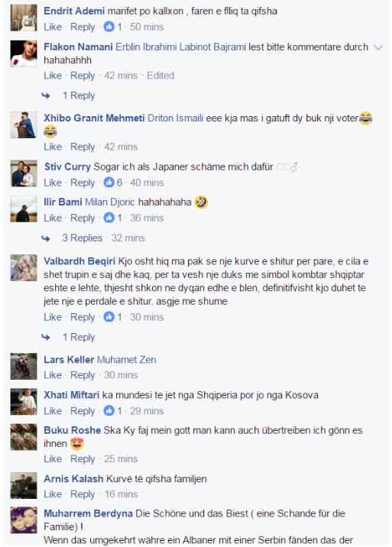Open the options chevron on Flakon Namani's comment

pyautogui.click(x=378, y=47)
